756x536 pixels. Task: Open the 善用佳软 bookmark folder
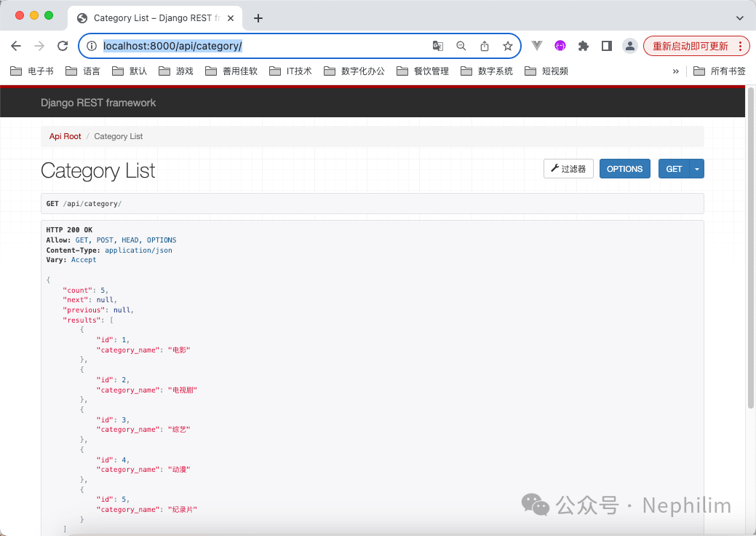[231, 71]
